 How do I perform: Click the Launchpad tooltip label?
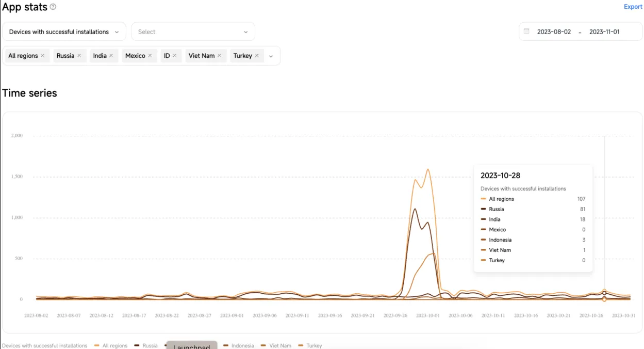point(192,346)
